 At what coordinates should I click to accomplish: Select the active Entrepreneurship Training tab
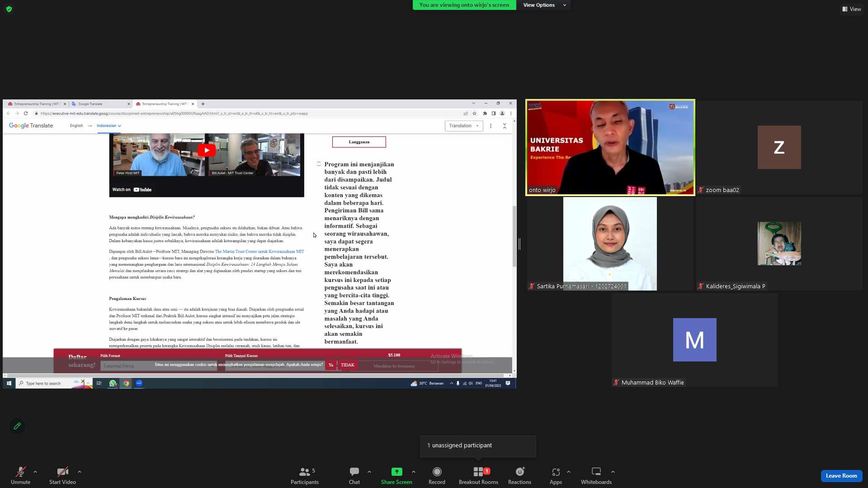(x=165, y=104)
